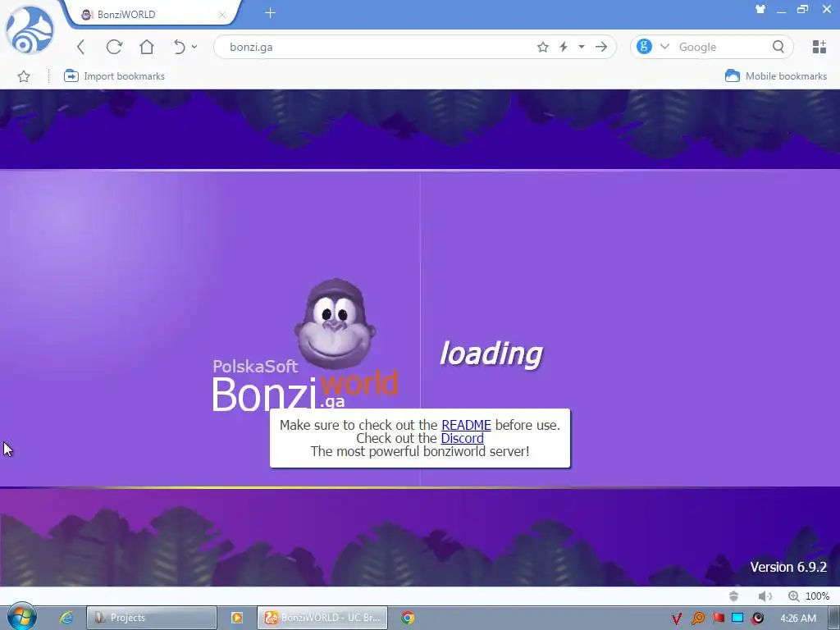
Task: Restore down the UC Browser window
Action: 802,9
